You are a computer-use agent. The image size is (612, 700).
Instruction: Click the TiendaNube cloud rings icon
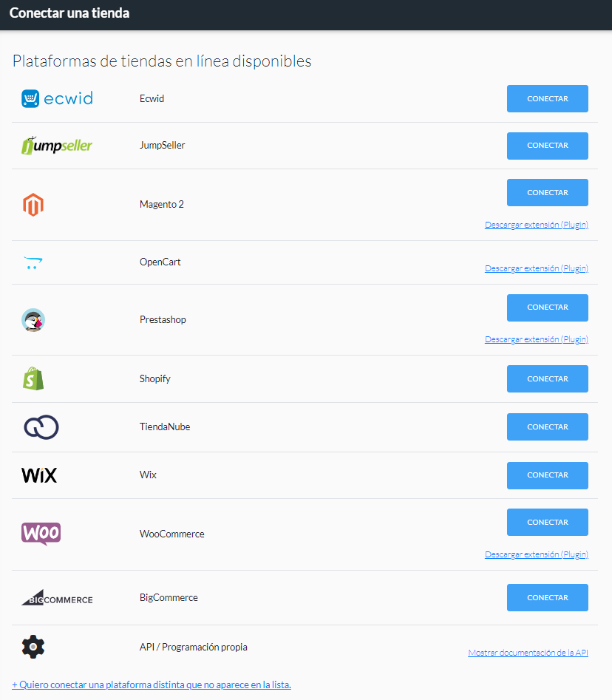tap(41, 427)
